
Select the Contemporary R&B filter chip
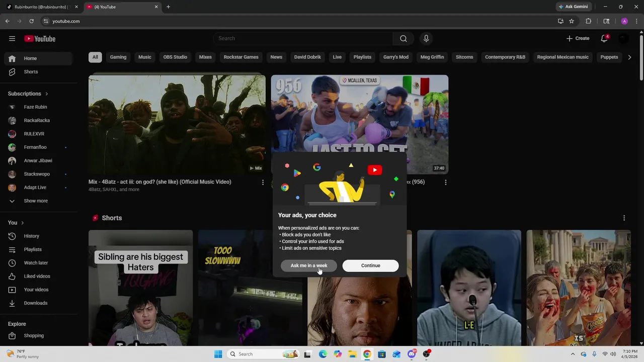(505, 57)
